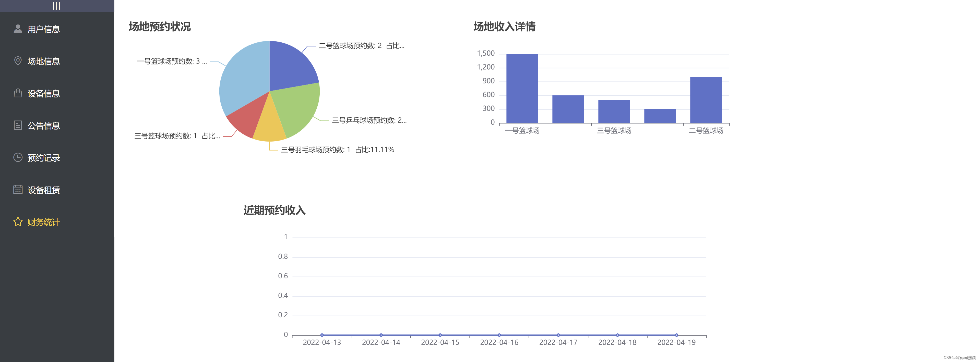Click the shopping bag icon beside 设备信息
This screenshot has width=980, height=362.
(18, 93)
